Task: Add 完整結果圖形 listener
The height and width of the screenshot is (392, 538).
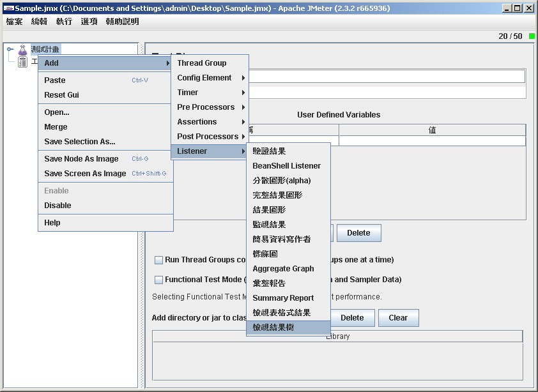Action: point(289,195)
